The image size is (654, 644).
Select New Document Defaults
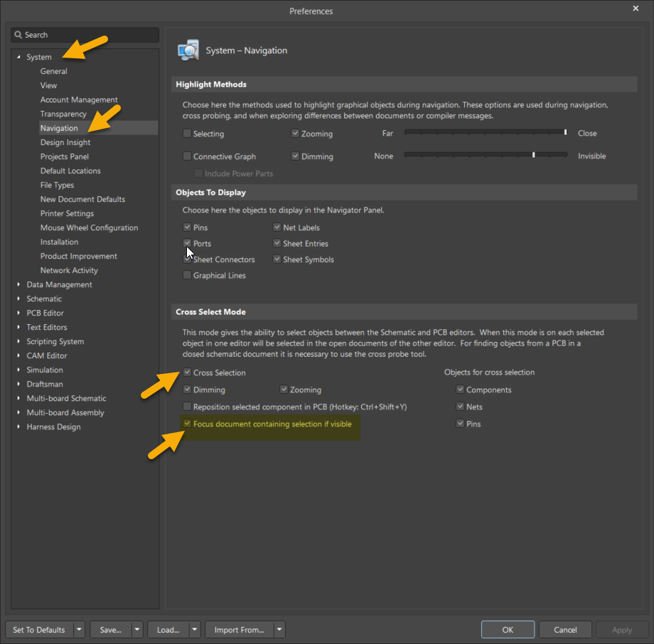tap(82, 199)
